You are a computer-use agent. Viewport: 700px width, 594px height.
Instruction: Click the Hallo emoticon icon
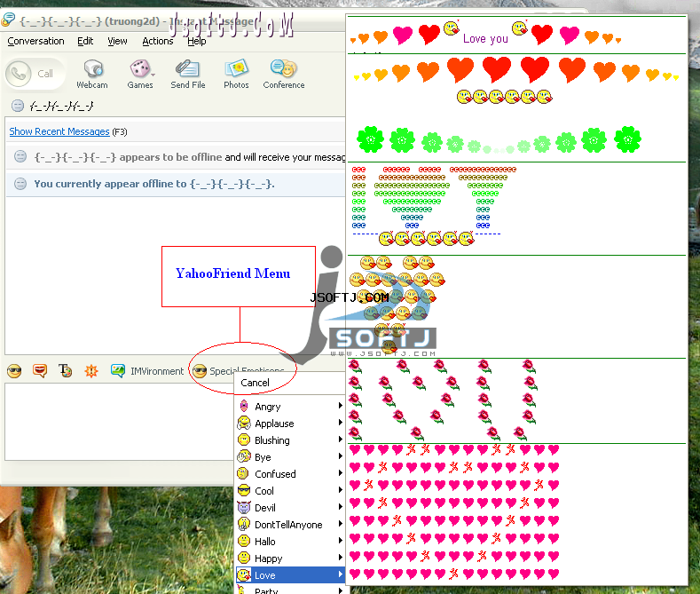pyautogui.click(x=244, y=541)
